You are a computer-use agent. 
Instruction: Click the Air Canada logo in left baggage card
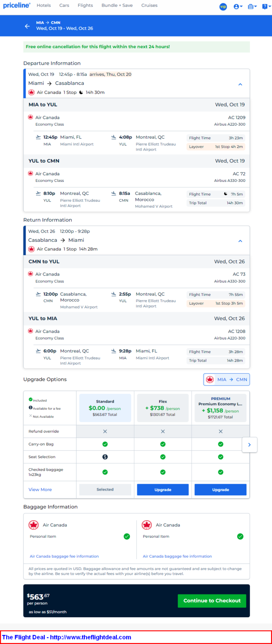pyautogui.click(x=34, y=525)
